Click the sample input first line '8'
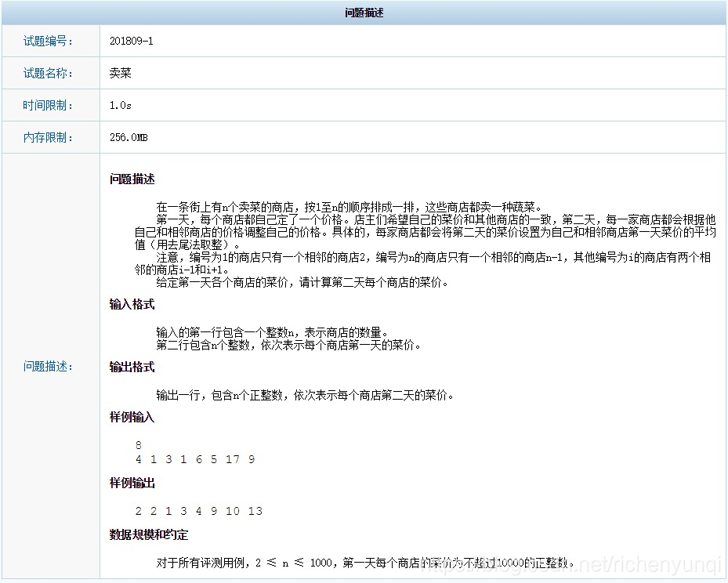Screen dimensions: 728x583 [139, 445]
